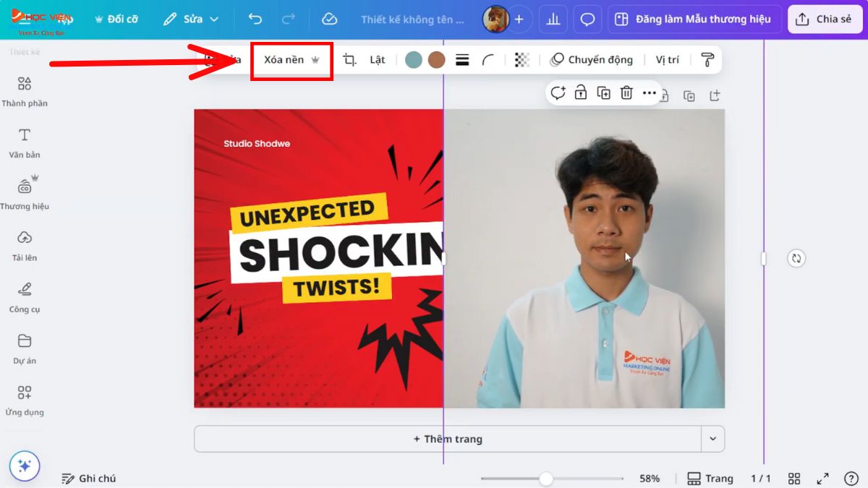The image size is (868, 488).
Task: Open line weight border style
Action: [462, 60]
